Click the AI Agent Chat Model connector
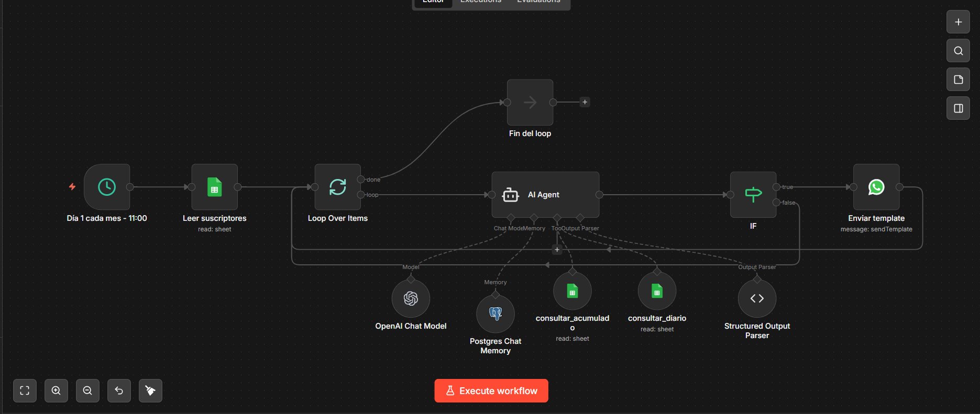 click(511, 218)
